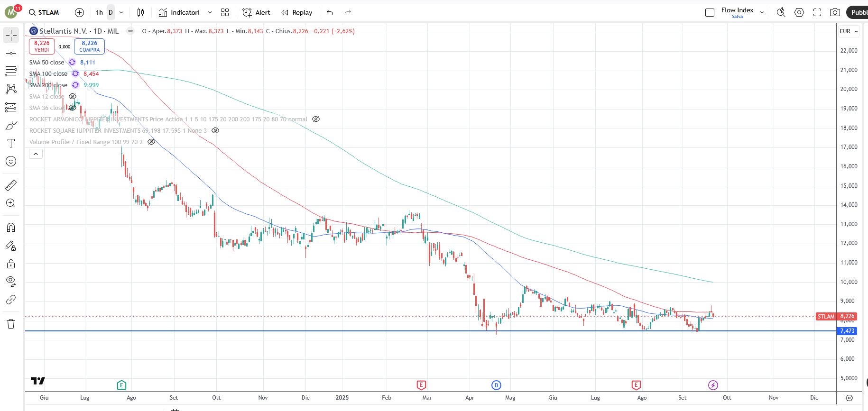Toggle hide all drawings eye in left toolbar
This screenshot has width=868, height=411.
point(11,281)
